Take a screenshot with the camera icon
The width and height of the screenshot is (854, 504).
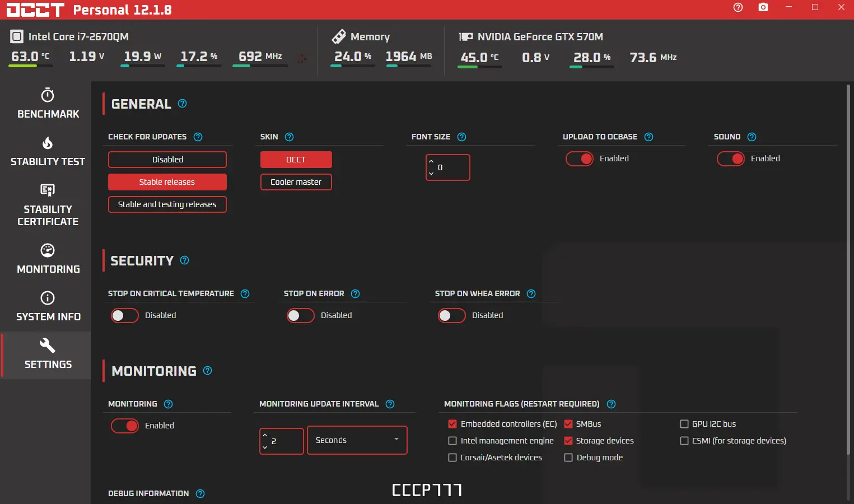point(763,7)
